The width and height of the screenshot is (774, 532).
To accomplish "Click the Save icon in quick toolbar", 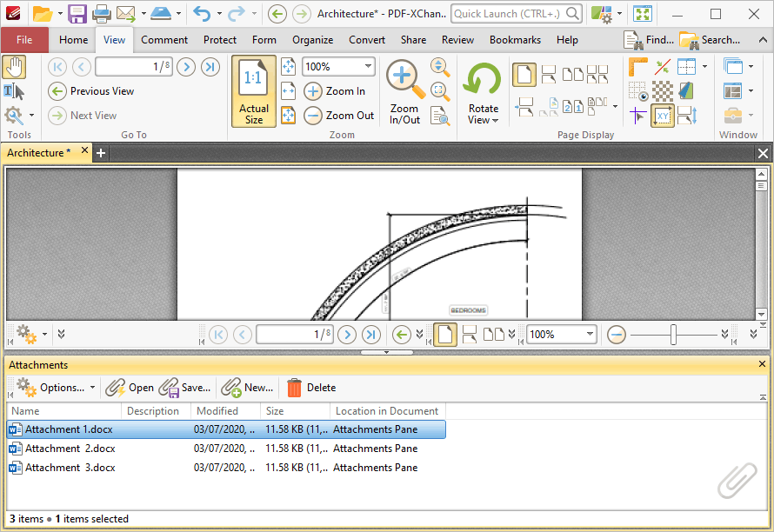I will 77,14.
